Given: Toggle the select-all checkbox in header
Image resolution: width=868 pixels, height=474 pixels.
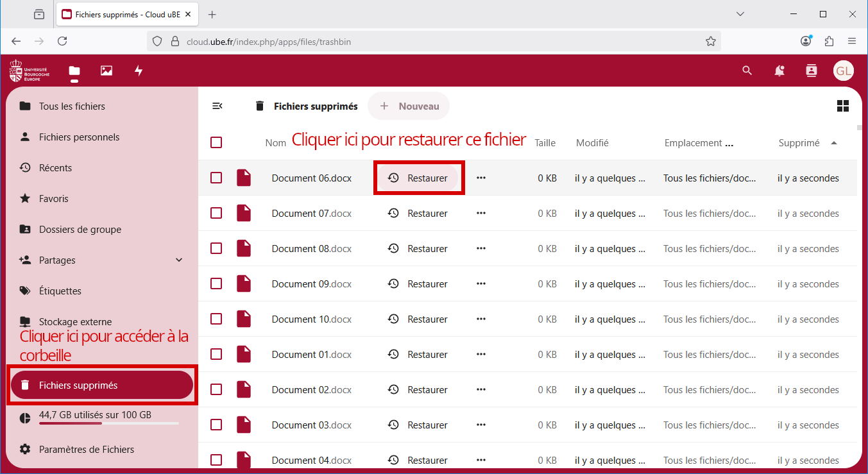Looking at the screenshot, I should [x=216, y=142].
